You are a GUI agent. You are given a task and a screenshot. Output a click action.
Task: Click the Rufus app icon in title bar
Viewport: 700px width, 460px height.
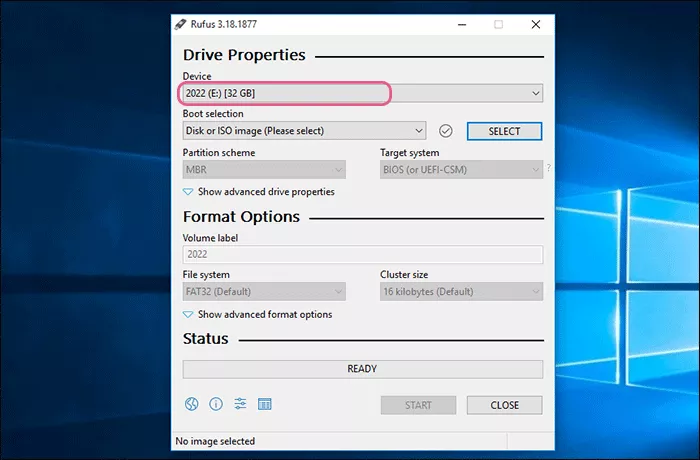(x=180, y=24)
